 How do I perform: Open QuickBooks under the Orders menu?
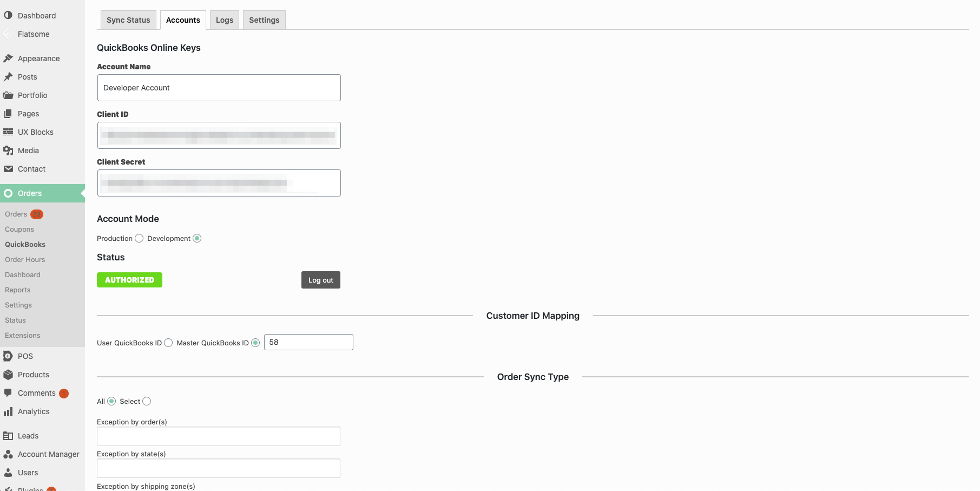click(x=24, y=244)
